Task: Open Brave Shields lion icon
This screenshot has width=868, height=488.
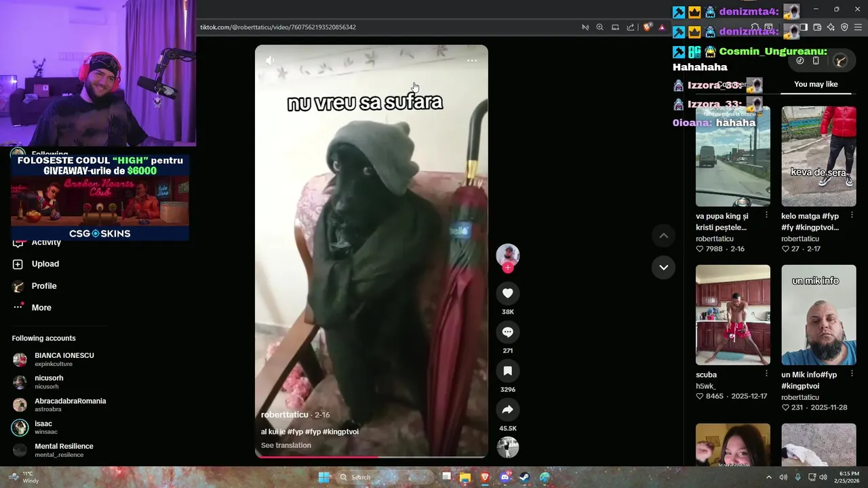Action: click(648, 27)
